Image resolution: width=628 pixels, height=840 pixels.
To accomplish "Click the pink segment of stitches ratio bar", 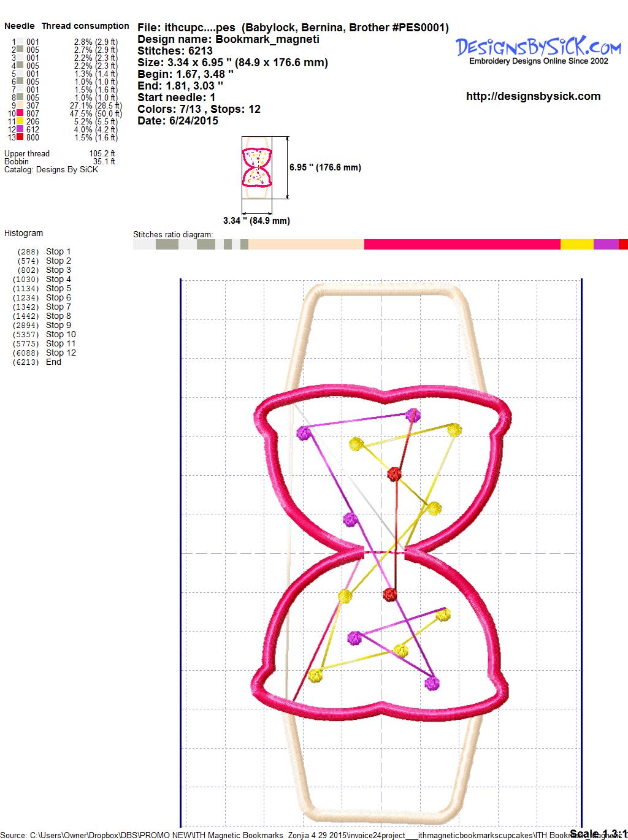I will pyautogui.click(x=462, y=245).
